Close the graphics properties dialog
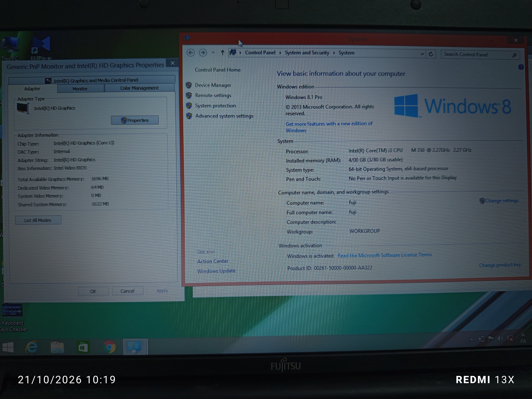Image resolution: width=532 pixels, height=399 pixels. (x=172, y=63)
